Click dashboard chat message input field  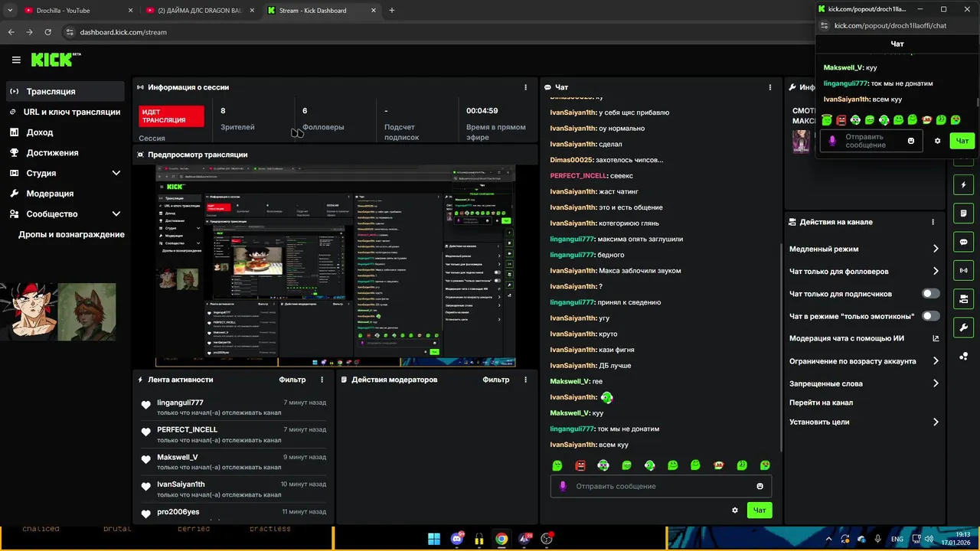tap(661, 486)
